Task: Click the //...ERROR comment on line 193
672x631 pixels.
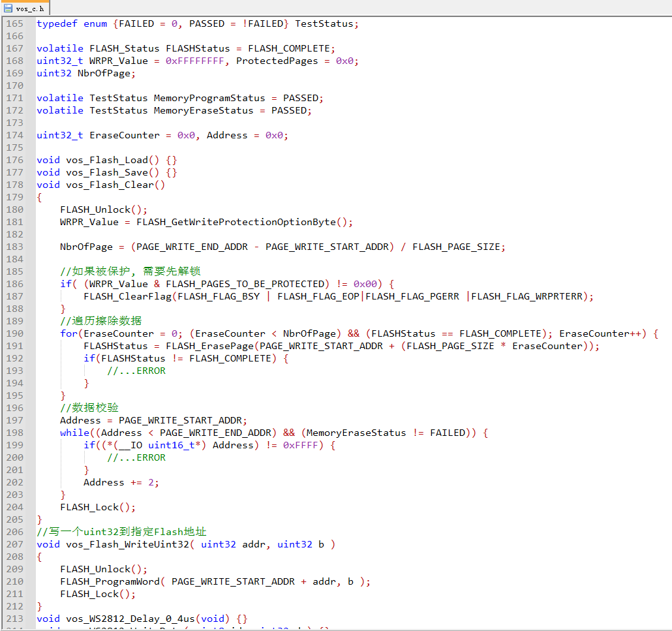Action: (136, 371)
